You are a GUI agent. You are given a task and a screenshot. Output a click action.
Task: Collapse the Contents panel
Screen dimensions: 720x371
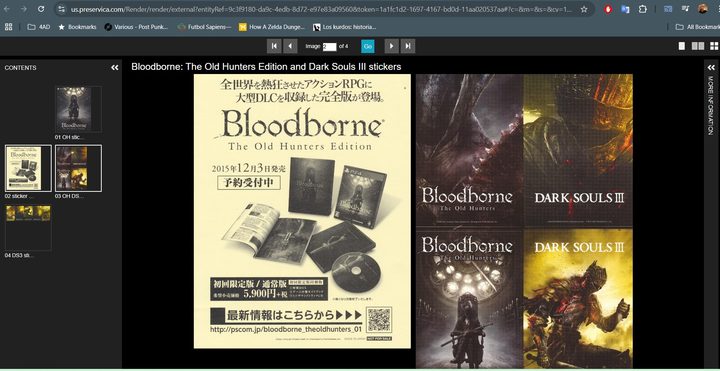pyautogui.click(x=115, y=67)
